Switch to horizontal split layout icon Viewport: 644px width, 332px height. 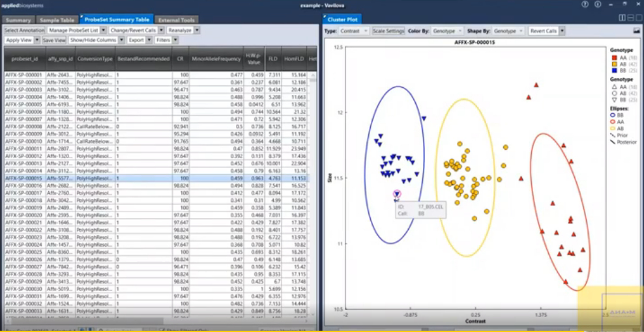tap(630, 18)
